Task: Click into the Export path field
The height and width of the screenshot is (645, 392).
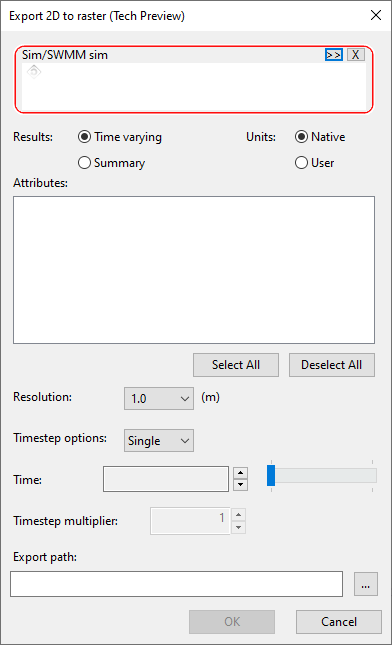Action: (x=176, y=584)
